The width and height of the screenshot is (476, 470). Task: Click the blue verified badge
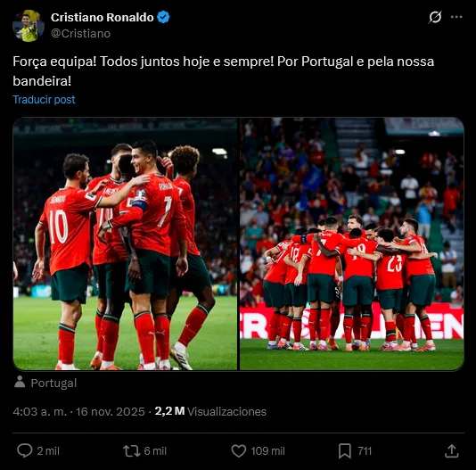[x=163, y=17]
